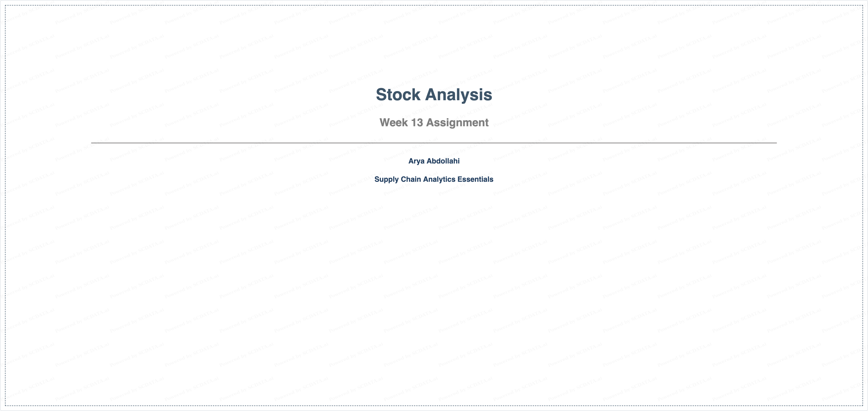Click the "Supply Chain Analytics Essentials" course line
The image size is (868, 411).
434,179
